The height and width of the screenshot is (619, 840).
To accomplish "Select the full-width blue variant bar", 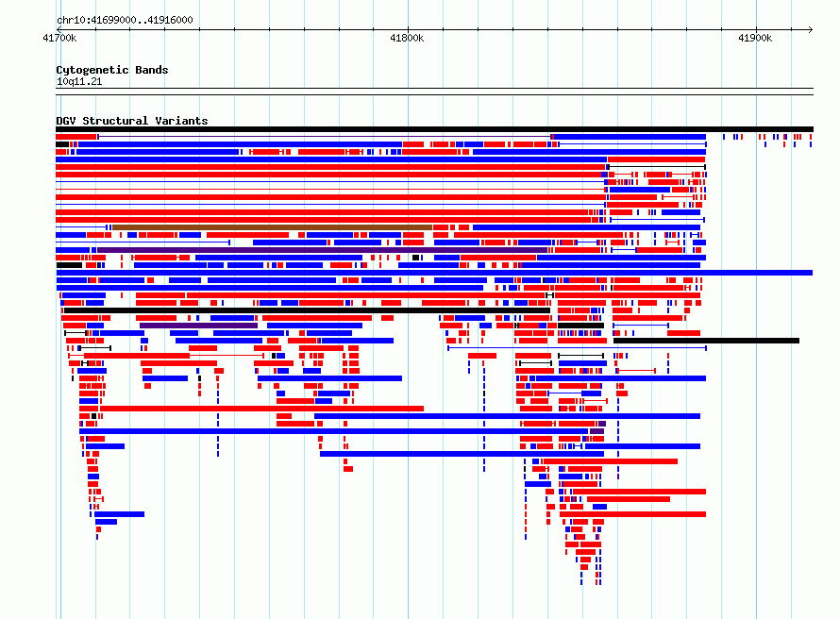I will pos(434,273).
